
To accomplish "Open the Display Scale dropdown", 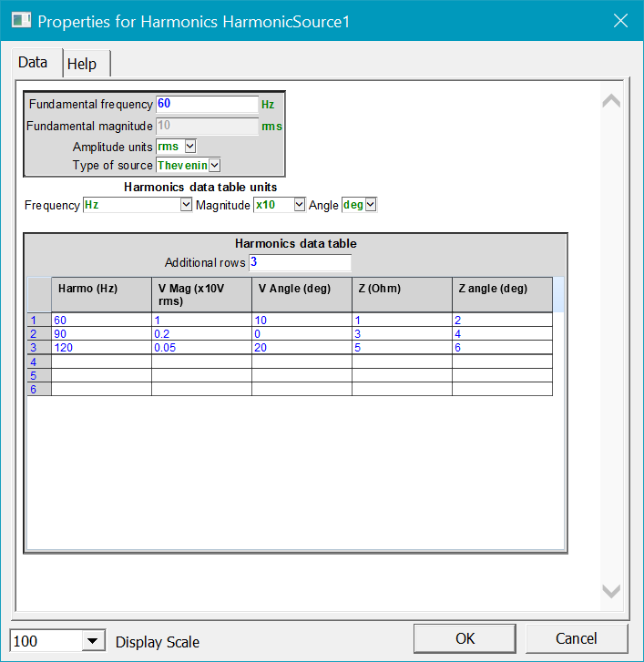I will point(93,641).
